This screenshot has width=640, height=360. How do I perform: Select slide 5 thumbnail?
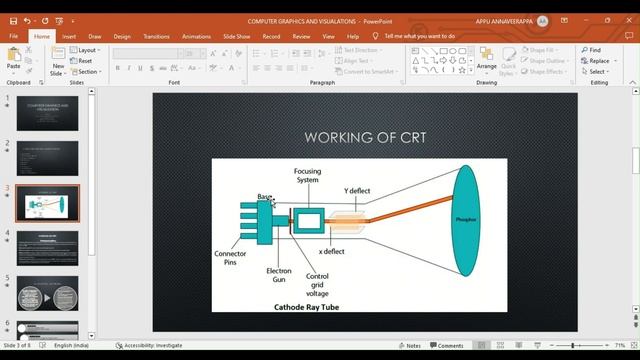click(47, 293)
